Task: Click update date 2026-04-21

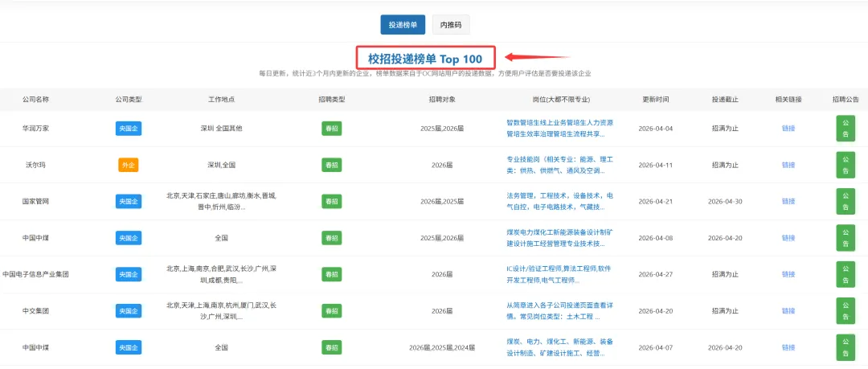Action: click(656, 201)
